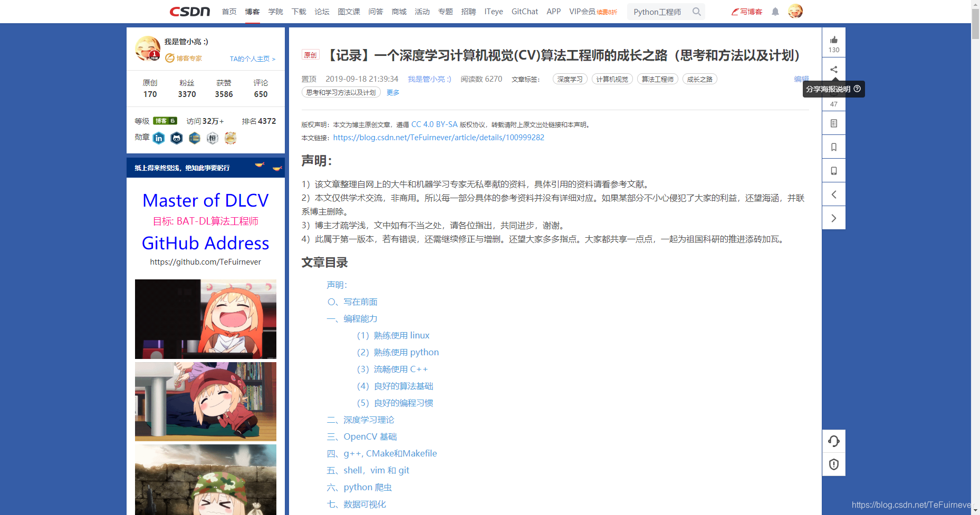The image size is (980, 515).
Task: Open the user avatar in header
Action: point(795,11)
